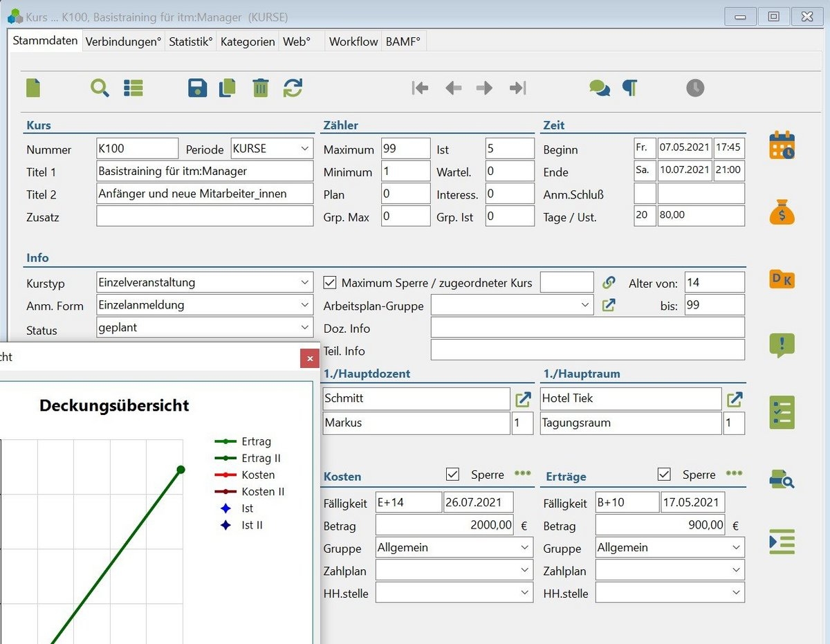Switch to the Workflow tab
830x644 pixels.
[x=353, y=42]
